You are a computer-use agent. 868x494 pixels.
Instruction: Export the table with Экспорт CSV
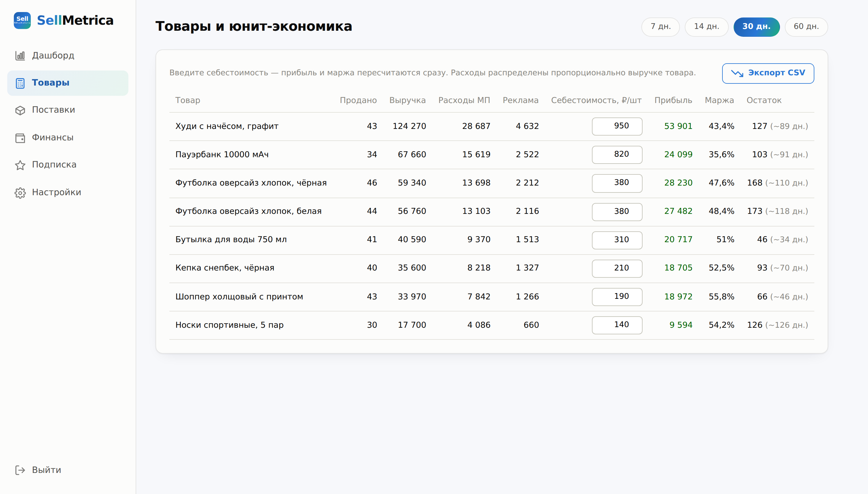click(x=768, y=73)
